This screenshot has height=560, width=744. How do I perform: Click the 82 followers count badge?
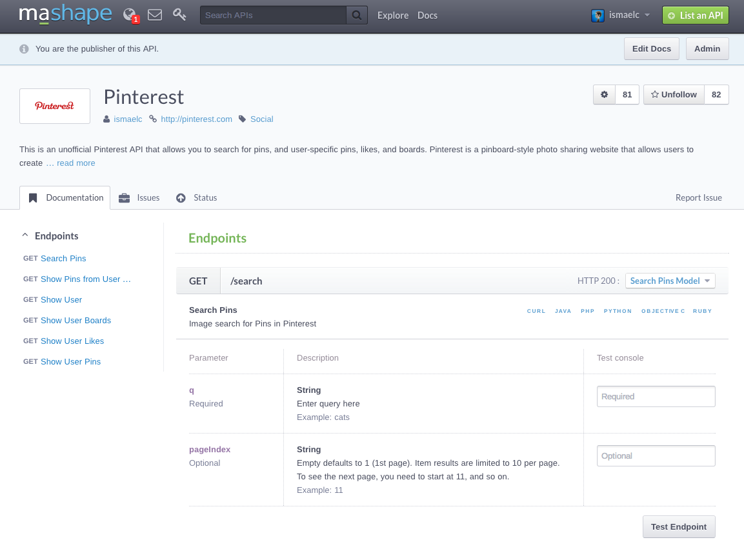(716, 94)
